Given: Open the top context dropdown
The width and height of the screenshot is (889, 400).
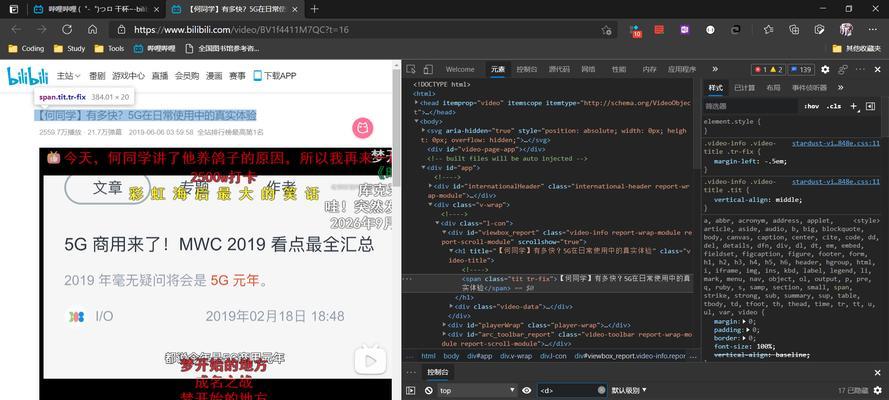Looking at the screenshot, I should 477,390.
